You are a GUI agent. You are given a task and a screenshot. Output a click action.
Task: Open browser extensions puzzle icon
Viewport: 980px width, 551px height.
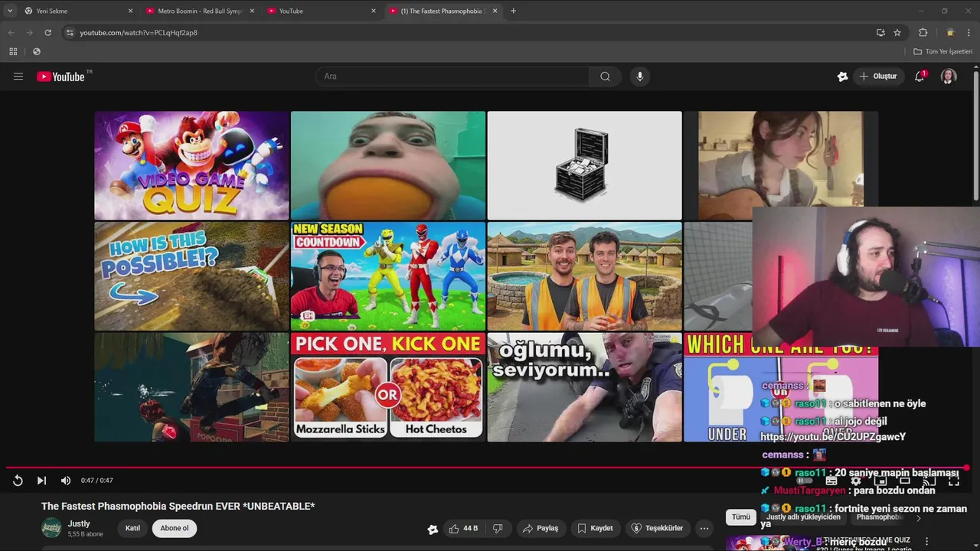[x=923, y=33]
